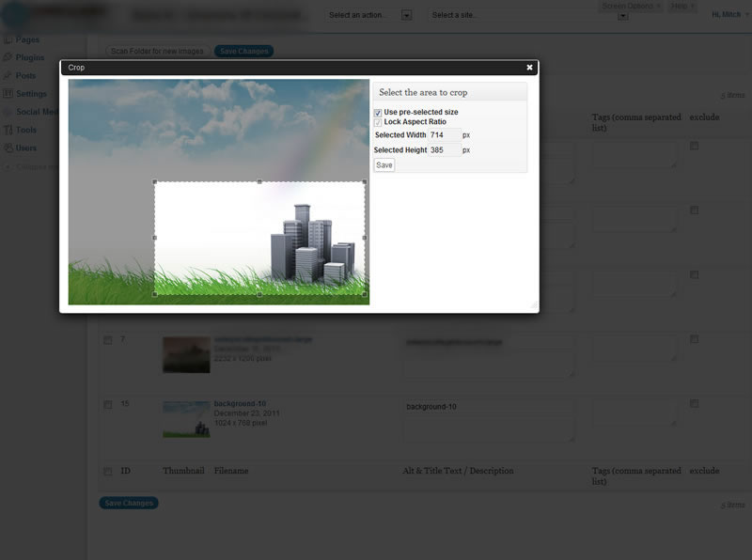Click Scan Folder for new images
This screenshot has width=752, height=560.
point(157,51)
